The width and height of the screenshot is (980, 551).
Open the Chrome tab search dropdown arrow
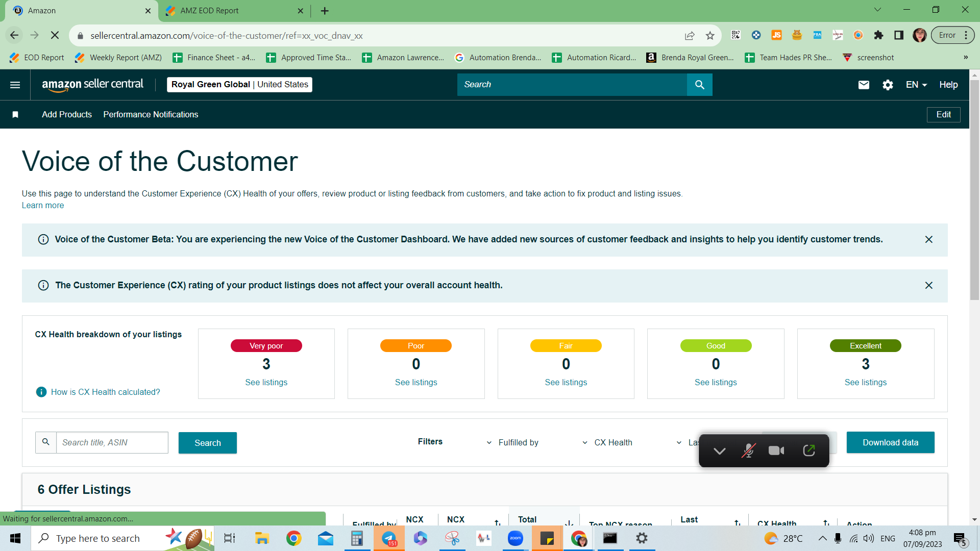coord(877,10)
